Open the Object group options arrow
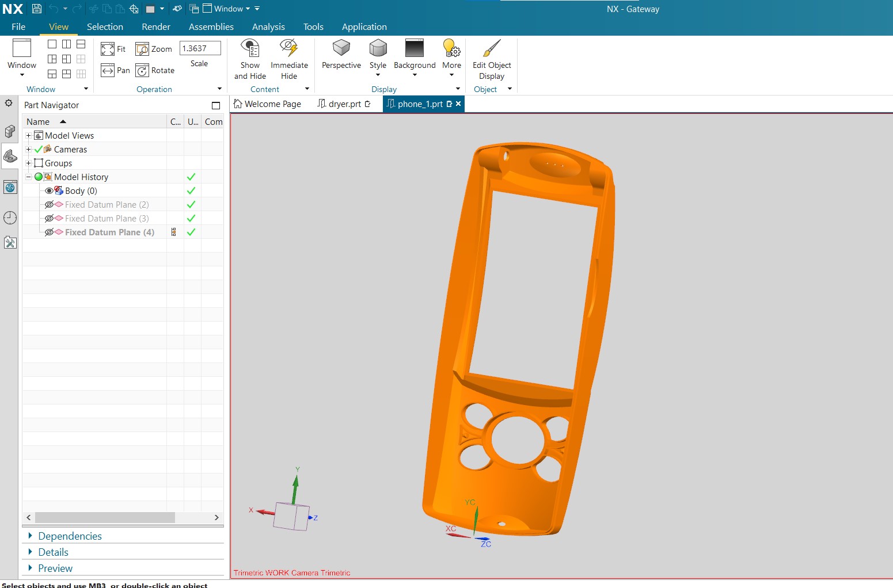Image resolution: width=893 pixels, height=588 pixels. coord(510,89)
